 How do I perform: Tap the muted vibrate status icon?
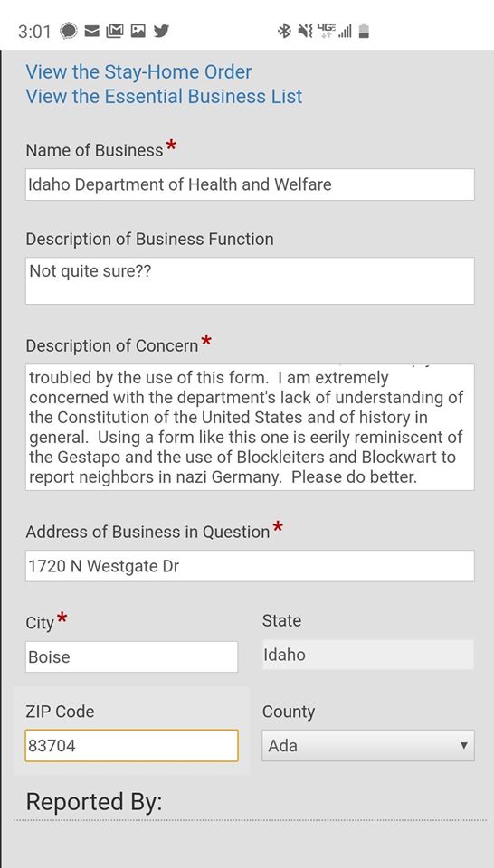tap(305, 31)
